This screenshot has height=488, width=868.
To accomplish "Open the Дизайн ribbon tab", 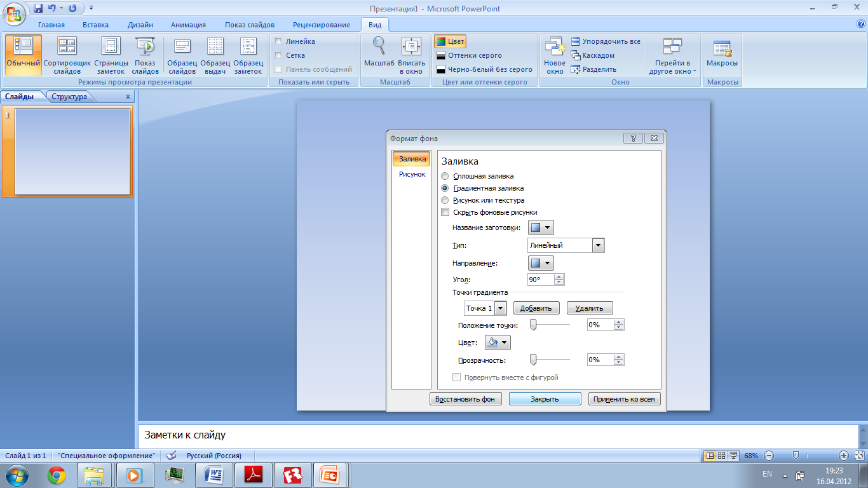I will [x=140, y=25].
